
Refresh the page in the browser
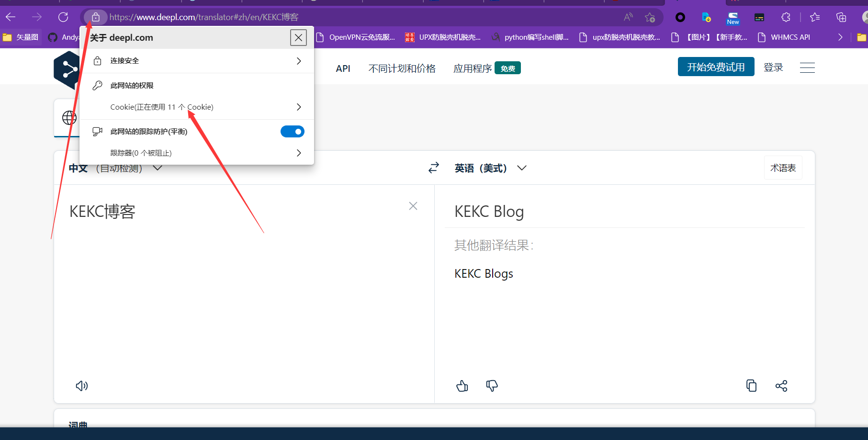63,17
